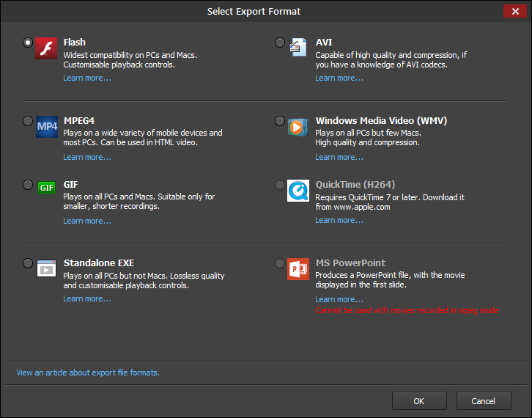Select the GIF radio button
The width and height of the screenshot is (532, 418).
[28, 185]
